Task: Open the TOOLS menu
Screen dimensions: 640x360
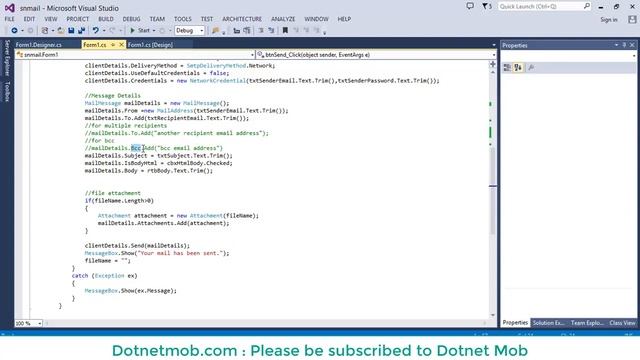Action: pos(182,19)
